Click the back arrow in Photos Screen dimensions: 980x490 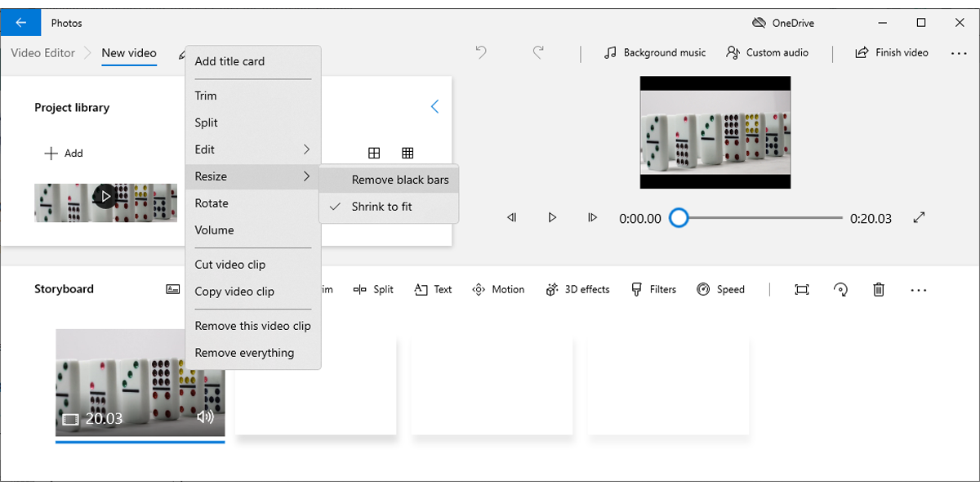20,23
